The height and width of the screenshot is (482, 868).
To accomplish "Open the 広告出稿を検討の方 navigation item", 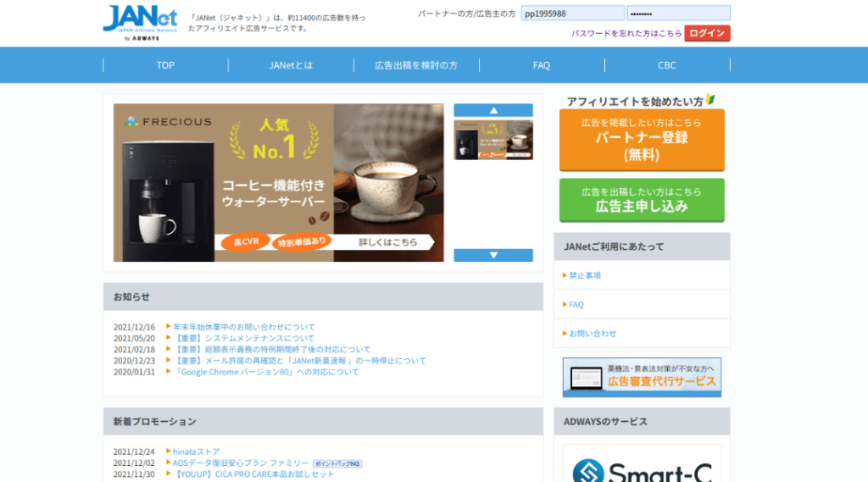I will pyautogui.click(x=416, y=65).
